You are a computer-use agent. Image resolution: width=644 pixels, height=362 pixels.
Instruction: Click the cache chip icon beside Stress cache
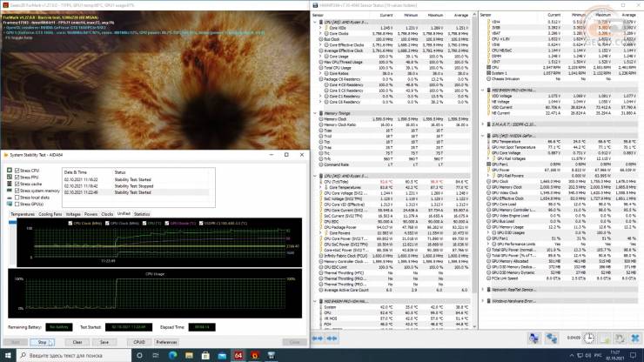tap(10, 184)
